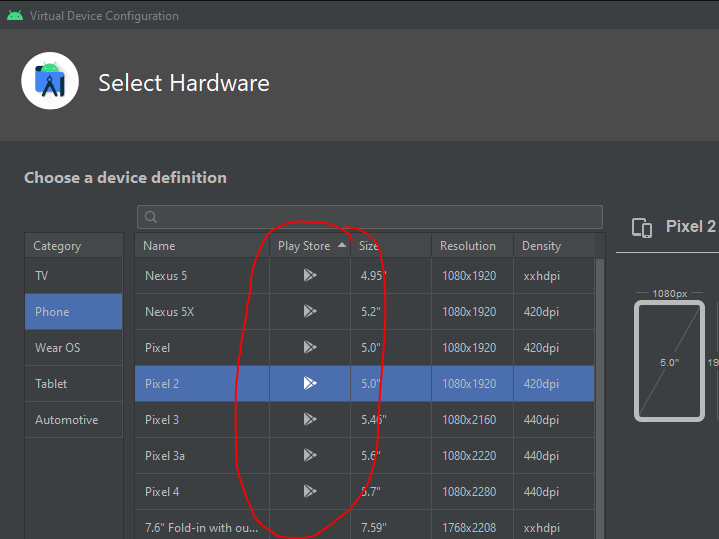Image resolution: width=719 pixels, height=539 pixels.
Task: Select the Pixel 2 device name
Action: coord(162,383)
